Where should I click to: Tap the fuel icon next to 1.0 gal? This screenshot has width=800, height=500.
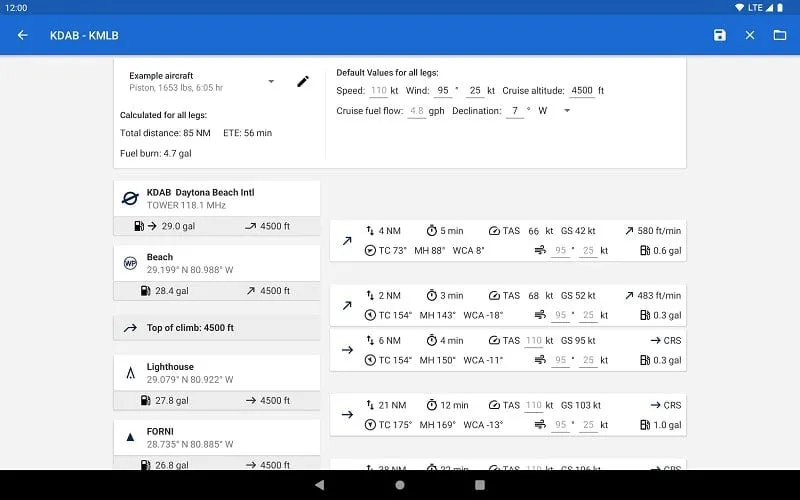645,424
